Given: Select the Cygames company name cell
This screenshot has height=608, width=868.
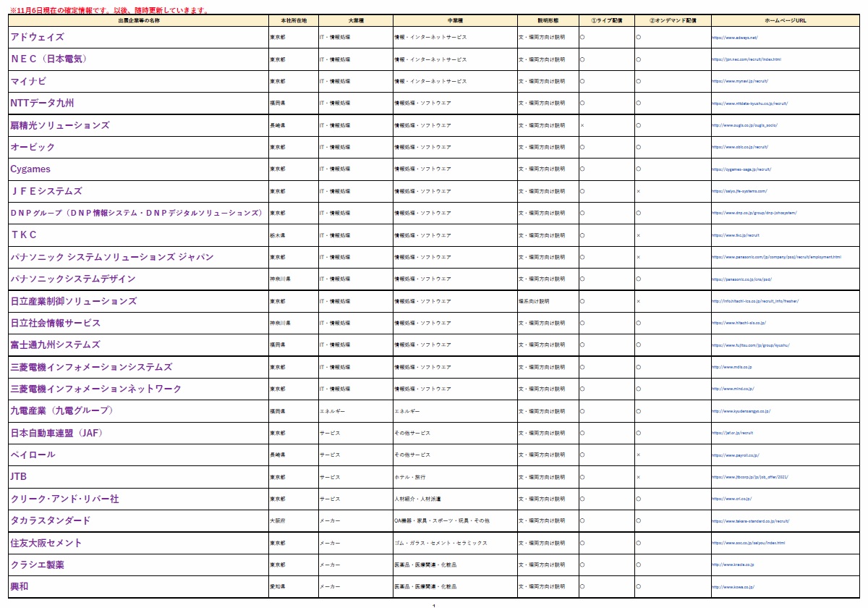Looking at the screenshot, I should pos(139,169).
